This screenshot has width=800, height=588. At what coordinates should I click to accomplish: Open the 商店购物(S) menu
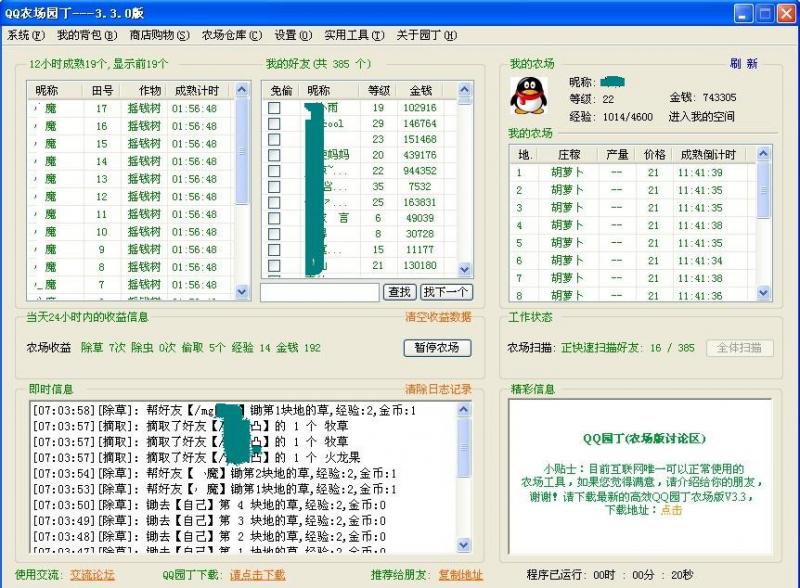point(159,35)
